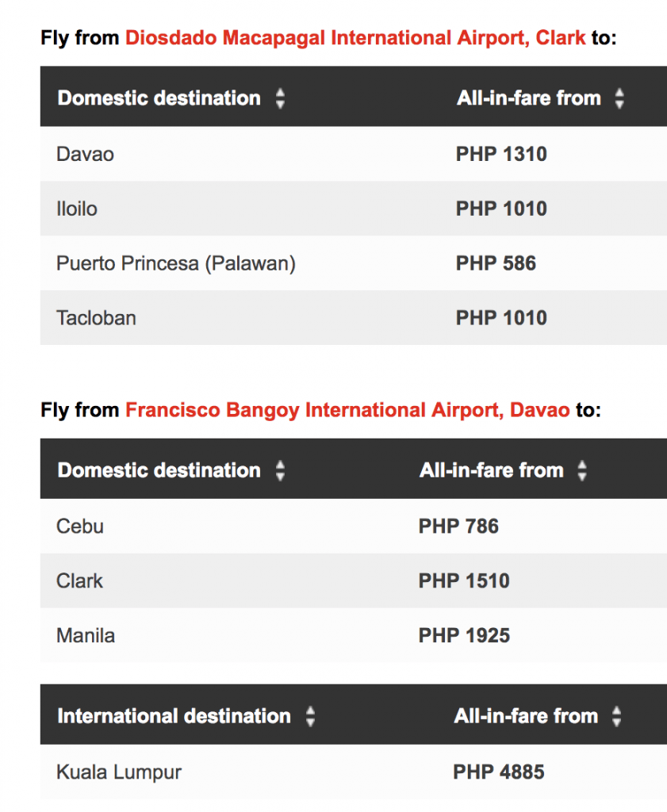Sort by International destination using arrows icon
This screenshot has width=667, height=812.
tap(310, 717)
